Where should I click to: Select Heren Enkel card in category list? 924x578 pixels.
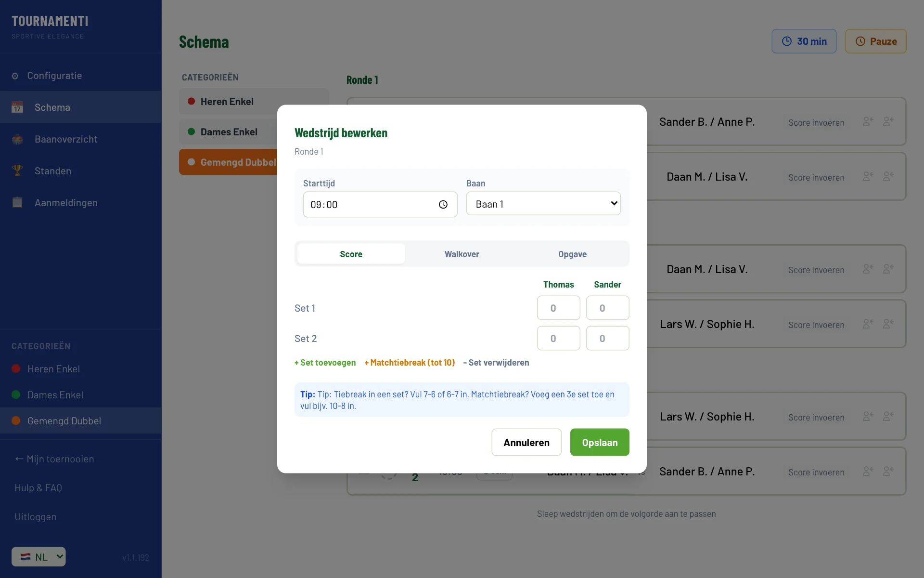click(254, 102)
